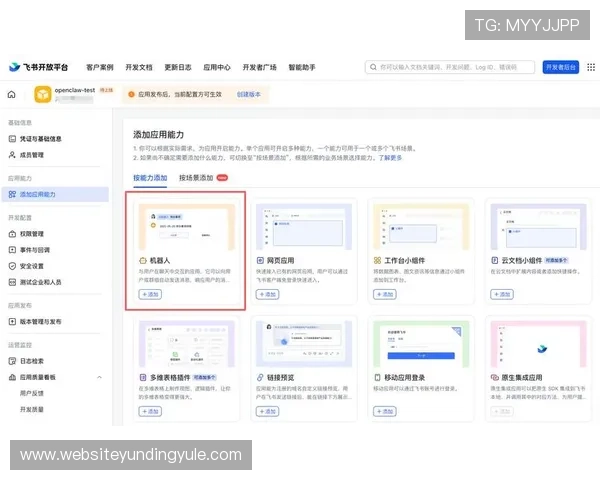Viewport: 600px width, 480px height.
Task: Switch to the 按能力添加 tab
Action: pos(150,178)
